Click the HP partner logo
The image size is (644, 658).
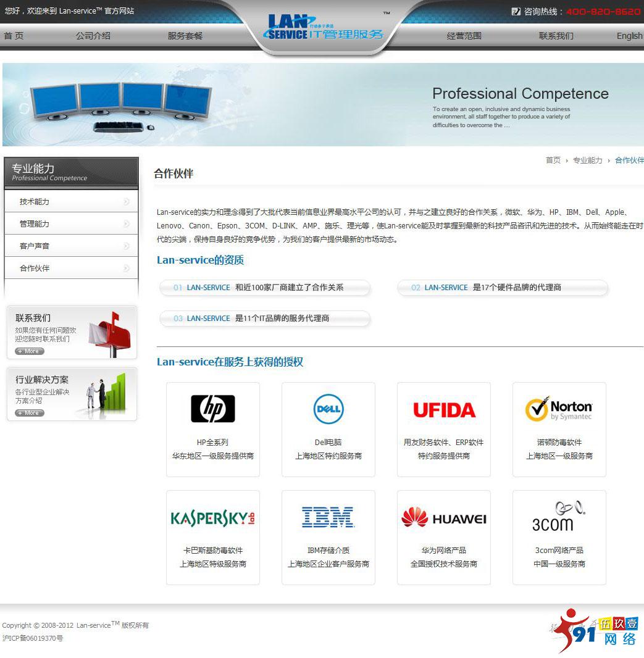pos(212,409)
